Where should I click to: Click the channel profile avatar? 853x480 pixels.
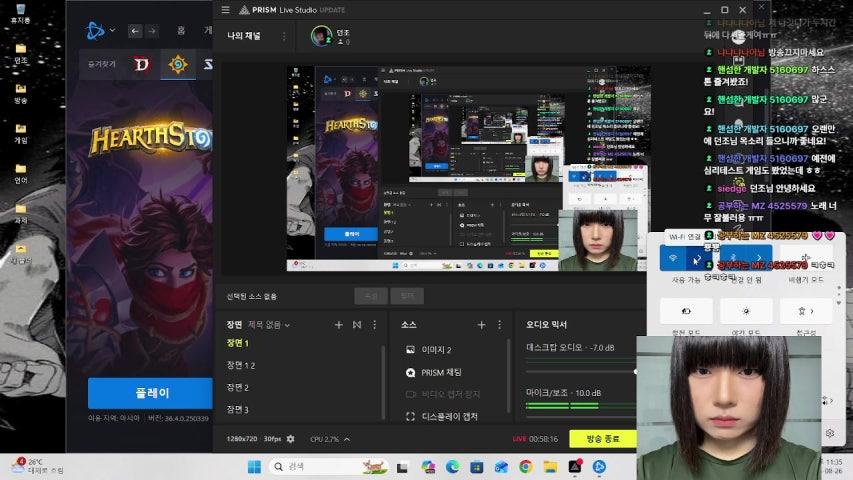click(x=322, y=36)
